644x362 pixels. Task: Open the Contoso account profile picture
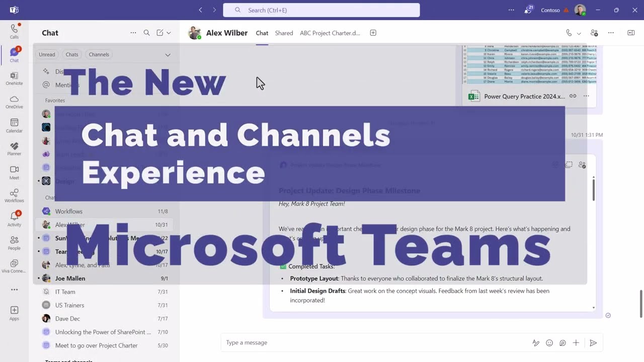click(x=580, y=10)
